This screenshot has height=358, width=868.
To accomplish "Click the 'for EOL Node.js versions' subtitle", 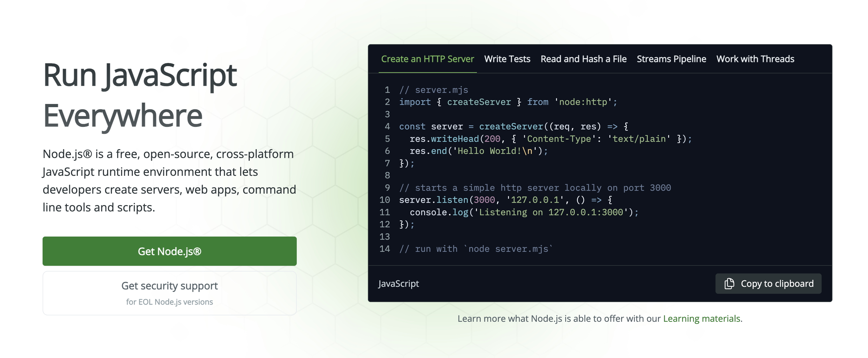I will 169,302.
